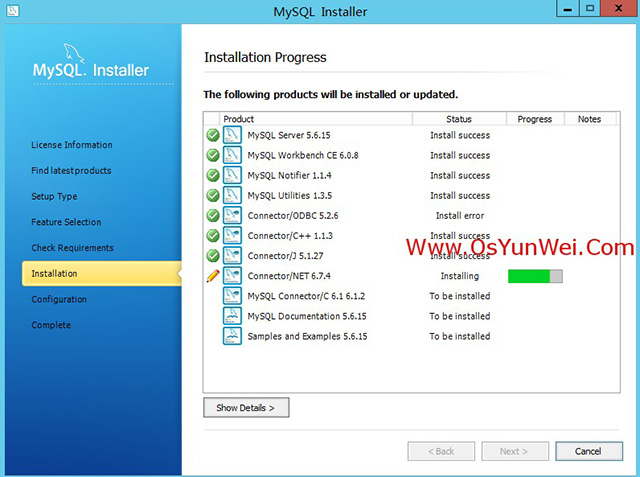Click the MySQL Workbench CE 6.0.8 product icon
This screenshot has height=477, width=640.
(x=232, y=155)
